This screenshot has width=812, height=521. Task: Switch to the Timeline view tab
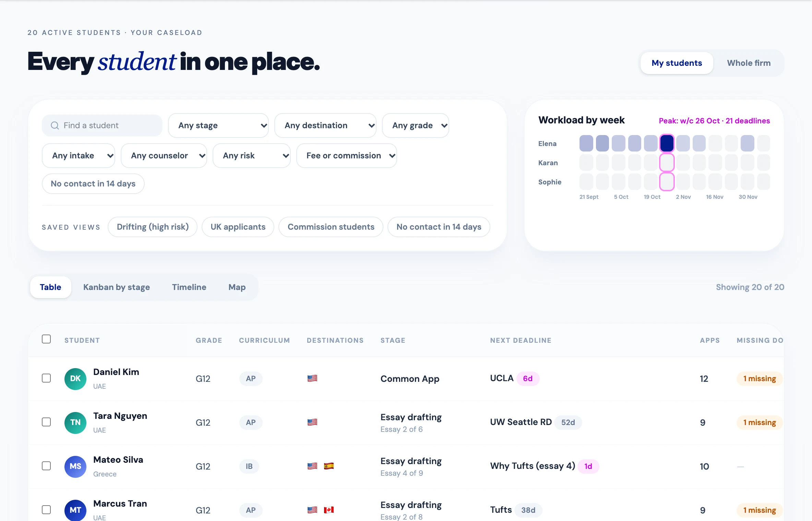pyautogui.click(x=189, y=287)
